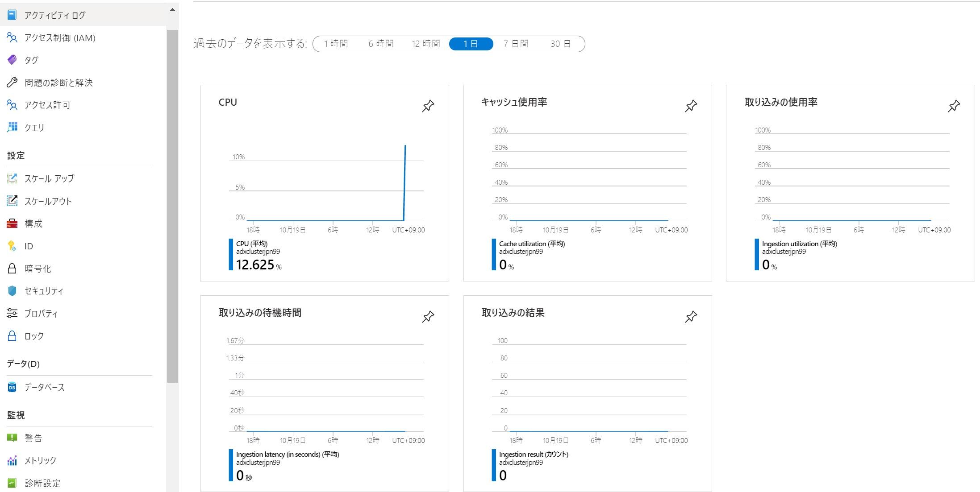This screenshot has width=980, height=492.
Task: Click the shield セキュリティ icon
Action: (12, 291)
